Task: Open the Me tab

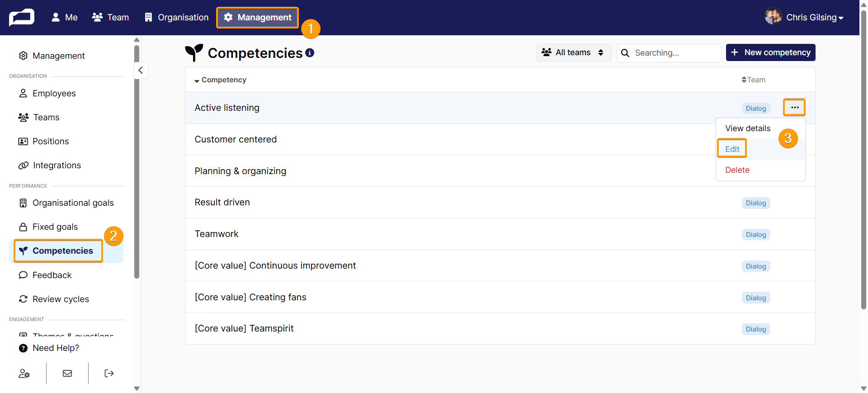Action: (x=65, y=17)
